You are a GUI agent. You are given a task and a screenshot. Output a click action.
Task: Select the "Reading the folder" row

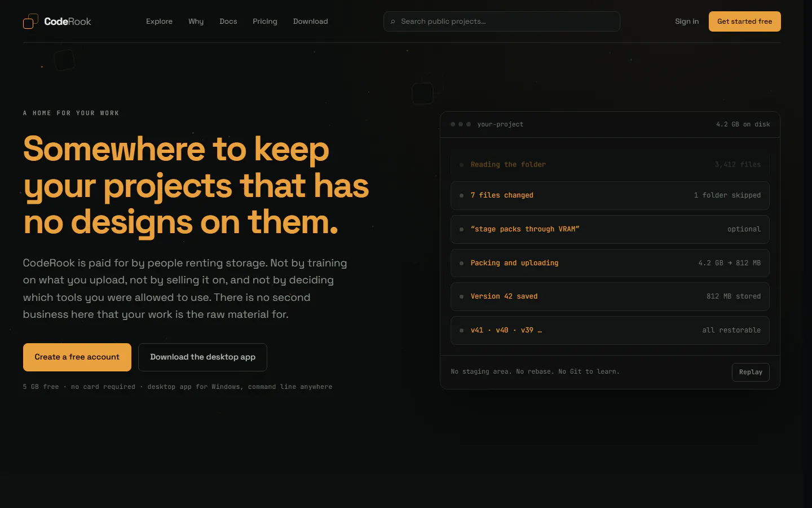tap(610, 164)
